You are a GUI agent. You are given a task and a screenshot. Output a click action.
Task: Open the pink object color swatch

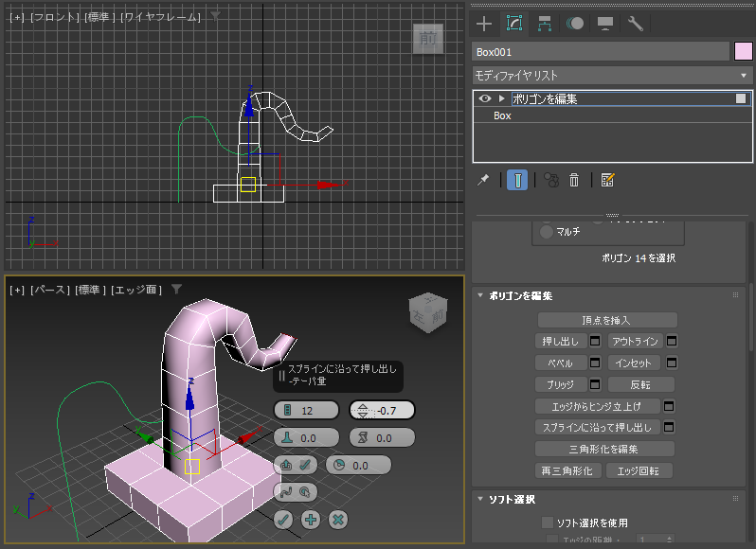(743, 51)
